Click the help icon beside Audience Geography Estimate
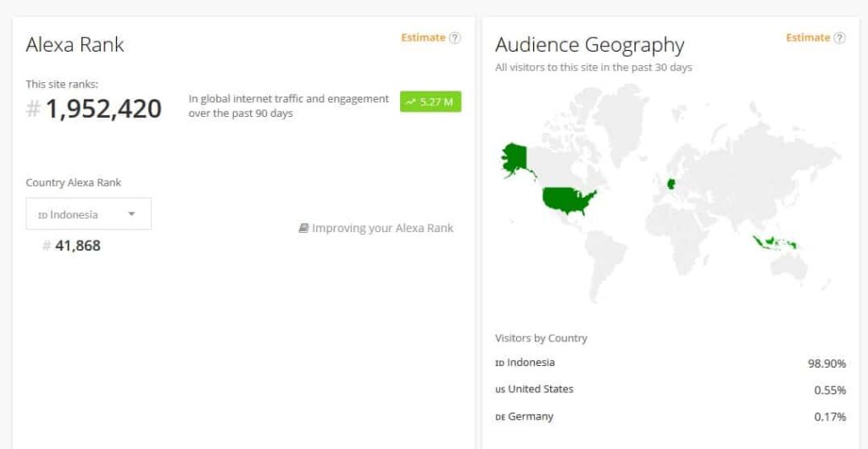868x449 pixels. (840, 37)
